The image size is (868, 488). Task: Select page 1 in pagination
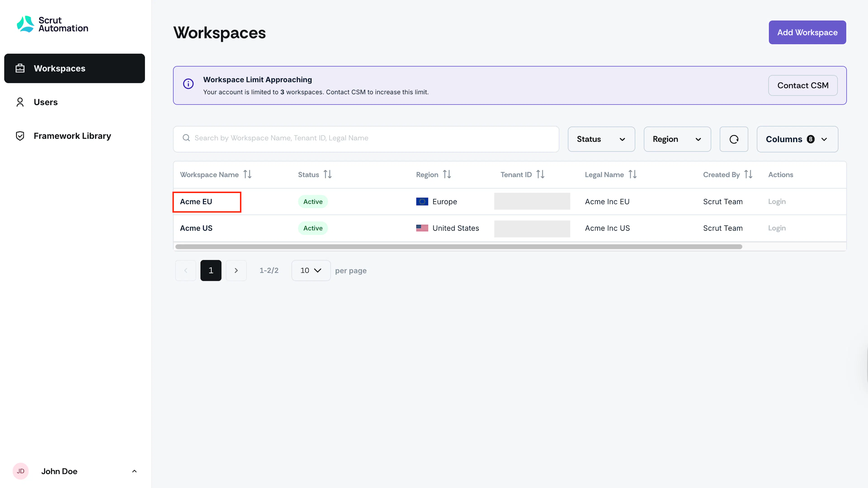click(211, 270)
